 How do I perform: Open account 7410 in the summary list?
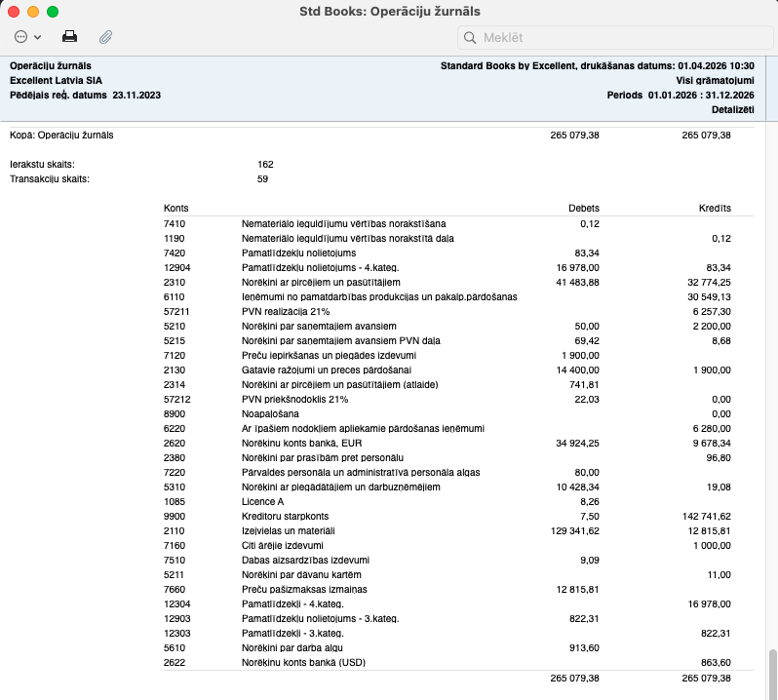175,223
